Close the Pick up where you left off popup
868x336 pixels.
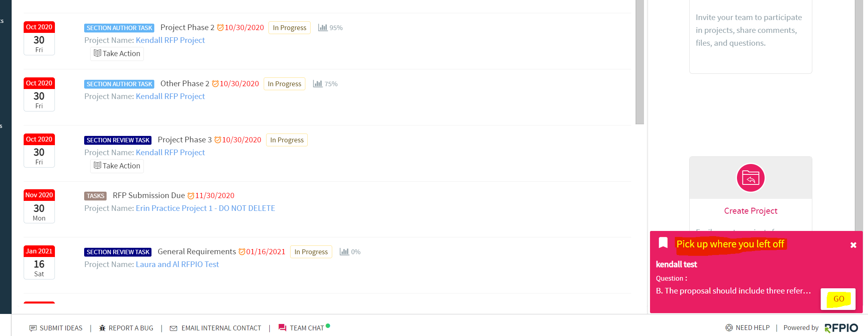coord(853,245)
